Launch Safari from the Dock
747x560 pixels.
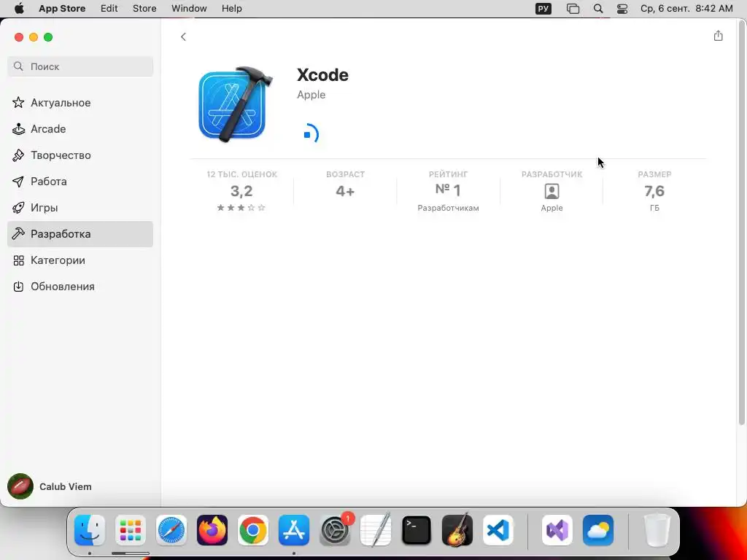171,530
